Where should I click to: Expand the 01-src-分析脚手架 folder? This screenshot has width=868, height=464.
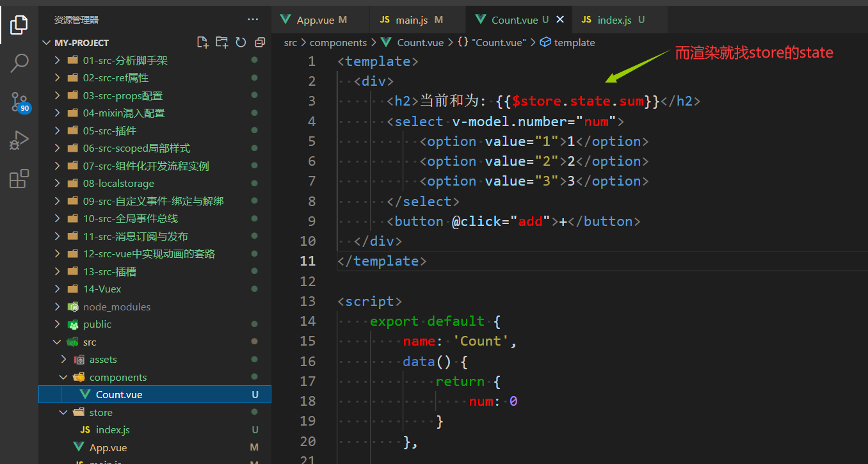tap(58, 60)
